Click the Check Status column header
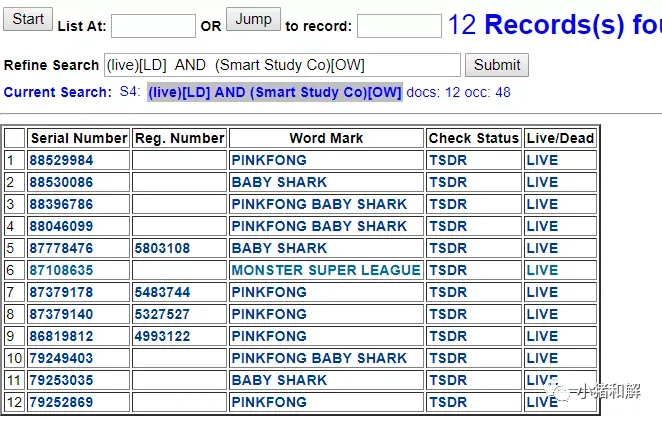662x421 pixels. (x=474, y=139)
